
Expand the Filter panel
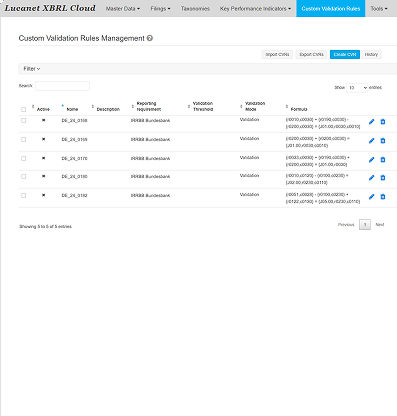[x=32, y=69]
